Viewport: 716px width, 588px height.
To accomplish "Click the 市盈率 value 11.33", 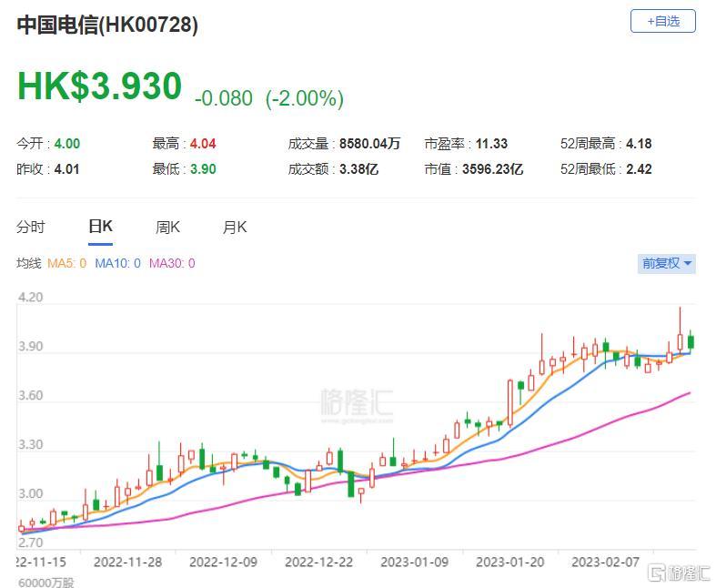I will click(x=491, y=144).
